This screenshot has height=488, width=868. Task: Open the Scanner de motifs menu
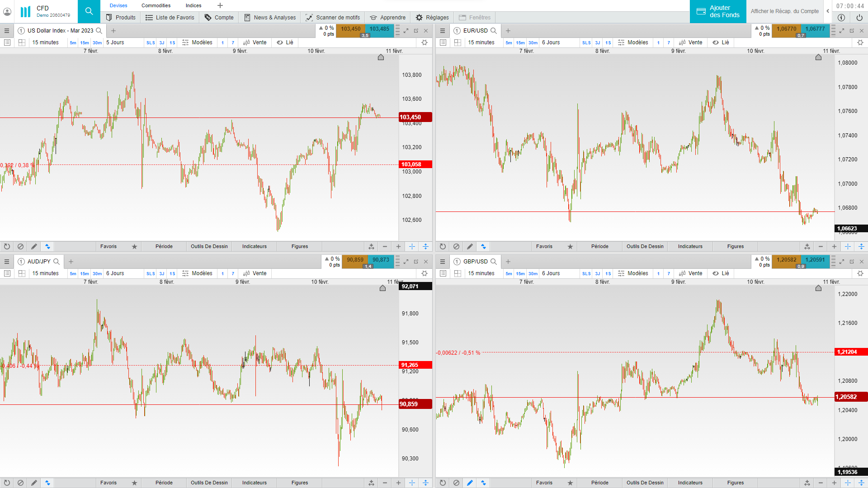pyautogui.click(x=333, y=18)
